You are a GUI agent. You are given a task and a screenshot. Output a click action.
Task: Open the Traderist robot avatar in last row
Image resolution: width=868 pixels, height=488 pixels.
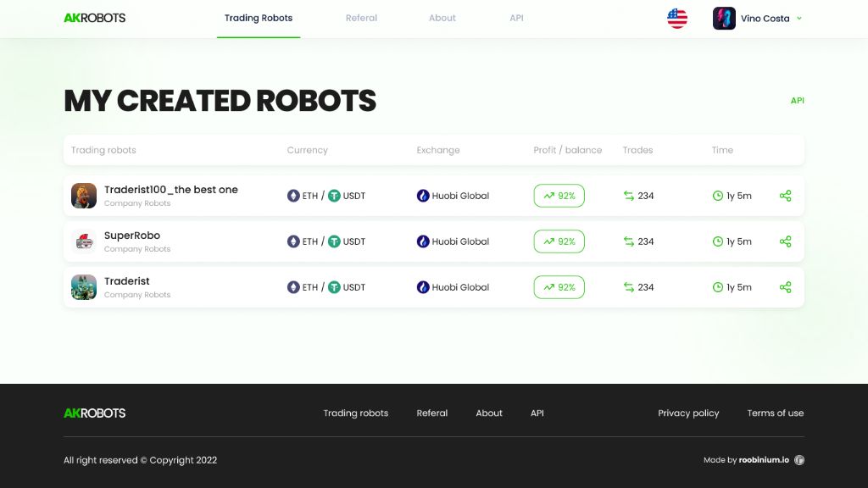[84, 288]
